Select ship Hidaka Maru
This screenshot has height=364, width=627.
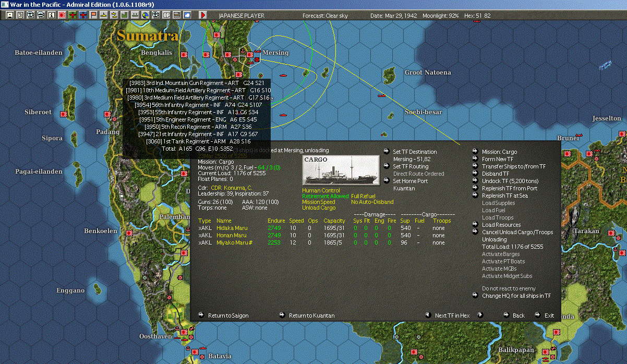tap(232, 228)
